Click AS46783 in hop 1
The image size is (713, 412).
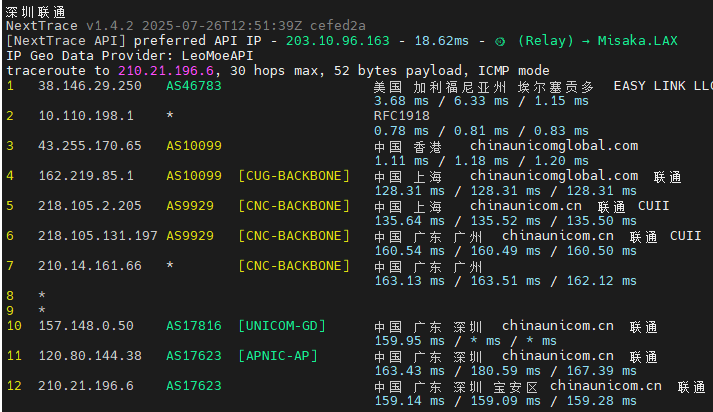coord(194,86)
